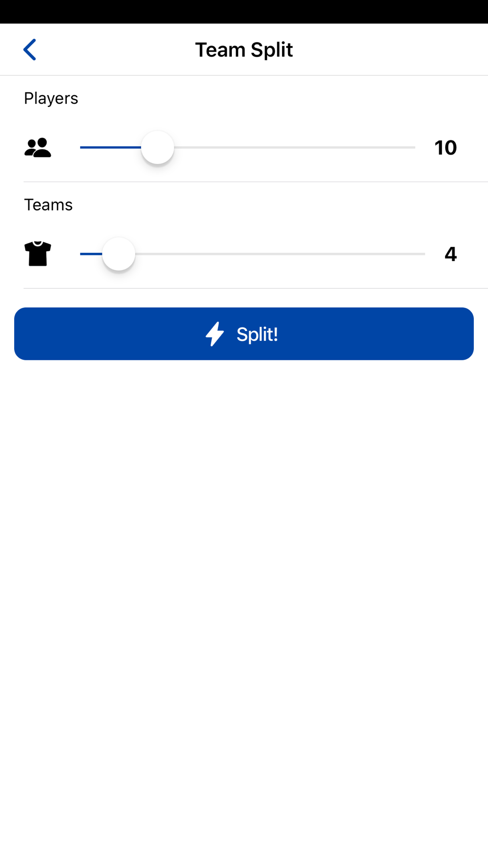Tap the black status bar
Viewport: 488px width, 868px height.
tap(244, 12)
